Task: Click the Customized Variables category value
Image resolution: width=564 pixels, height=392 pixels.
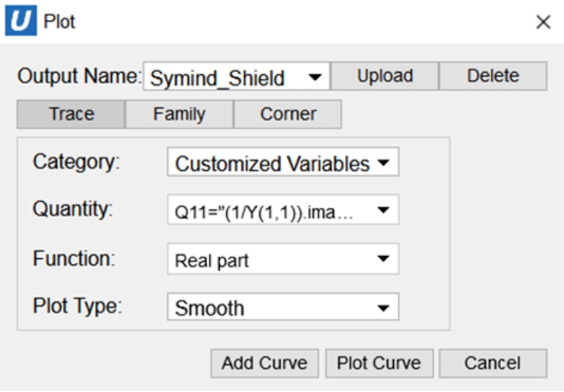Action: tap(272, 164)
